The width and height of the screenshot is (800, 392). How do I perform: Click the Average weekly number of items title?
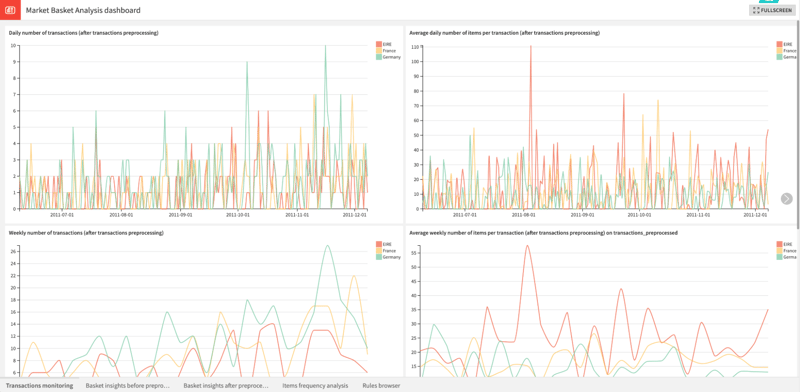click(543, 233)
